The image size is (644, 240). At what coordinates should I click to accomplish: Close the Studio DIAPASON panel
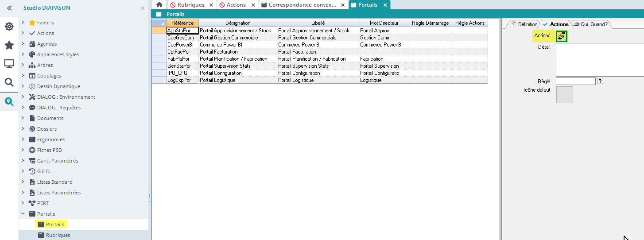coord(143,8)
